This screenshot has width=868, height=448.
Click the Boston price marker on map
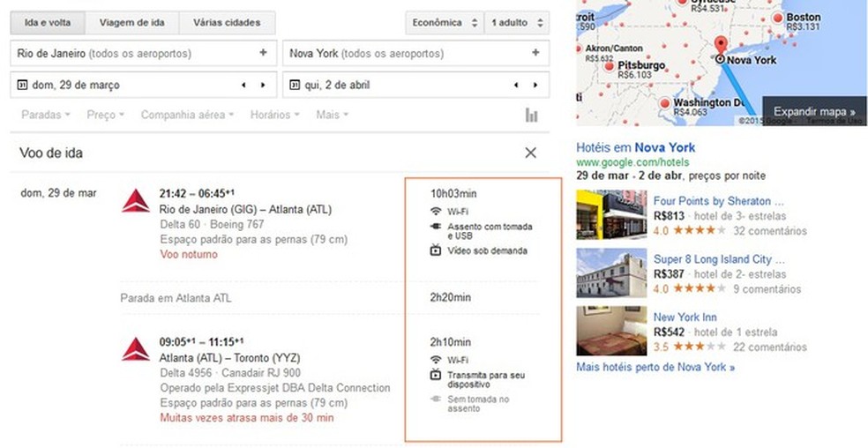pyautogui.click(x=778, y=19)
